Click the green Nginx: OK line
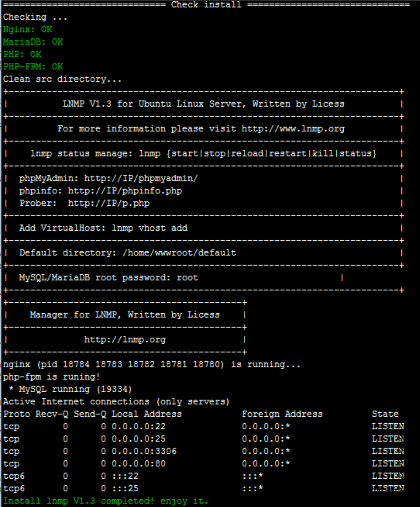The image size is (420, 507). tap(28, 29)
